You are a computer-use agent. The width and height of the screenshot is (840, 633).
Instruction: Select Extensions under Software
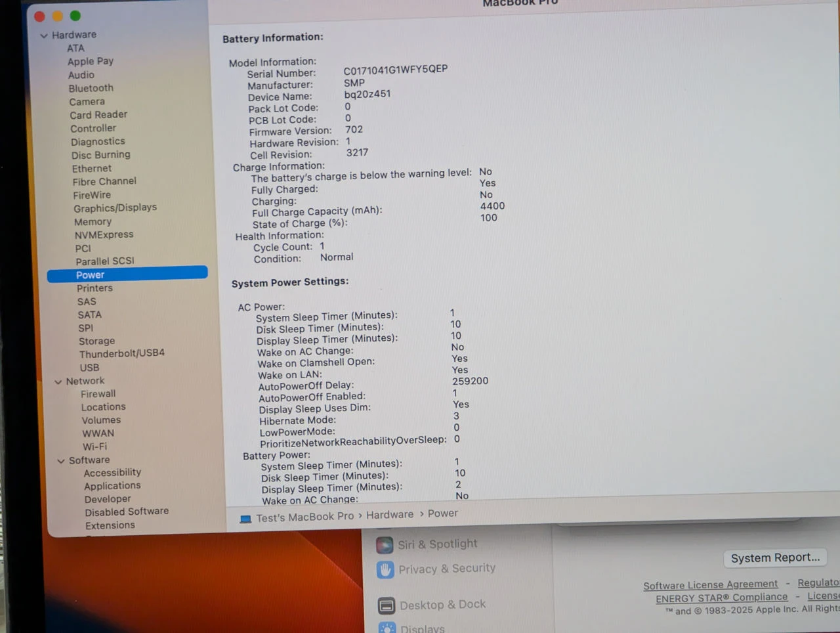110,525
